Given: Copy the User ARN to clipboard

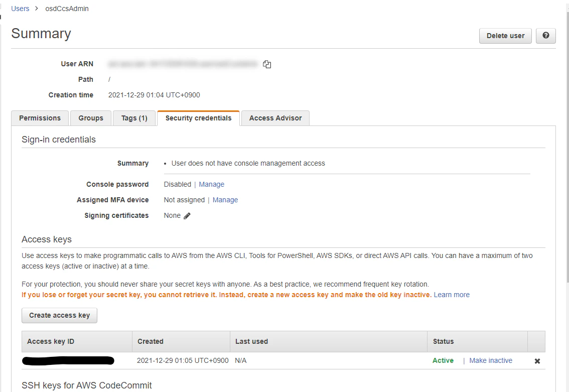Looking at the screenshot, I should tap(267, 64).
